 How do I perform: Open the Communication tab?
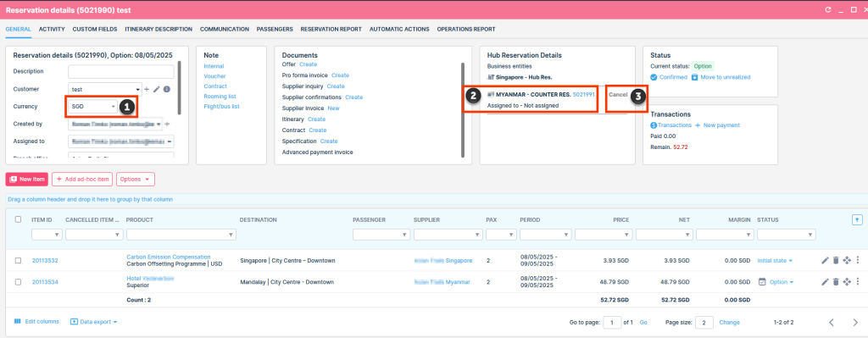pos(224,30)
